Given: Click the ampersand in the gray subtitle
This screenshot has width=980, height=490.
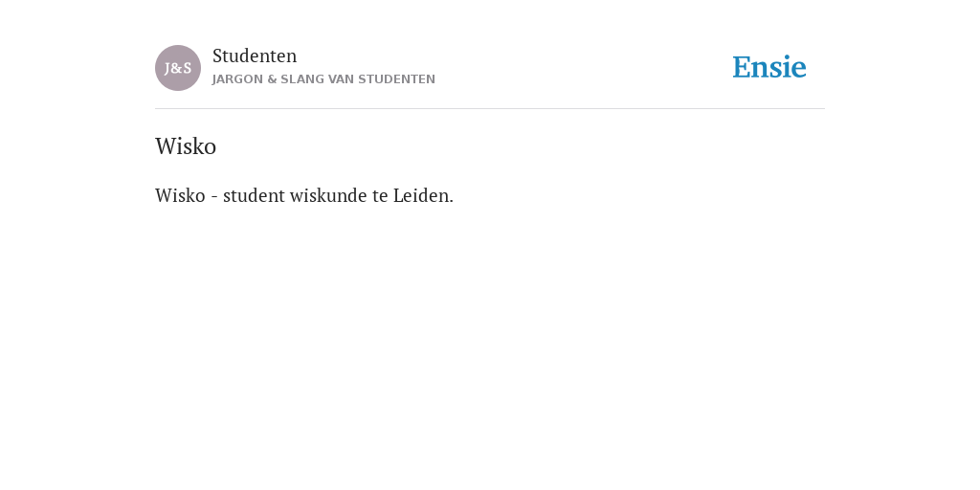Looking at the screenshot, I should [272, 79].
